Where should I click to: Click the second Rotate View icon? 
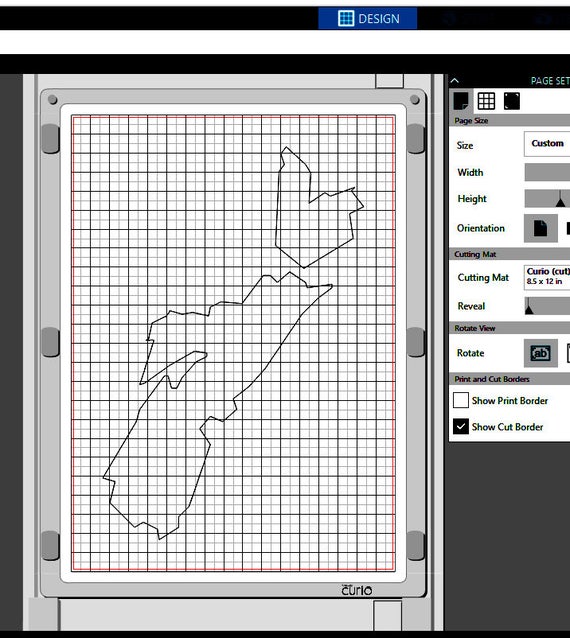click(568, 353)
